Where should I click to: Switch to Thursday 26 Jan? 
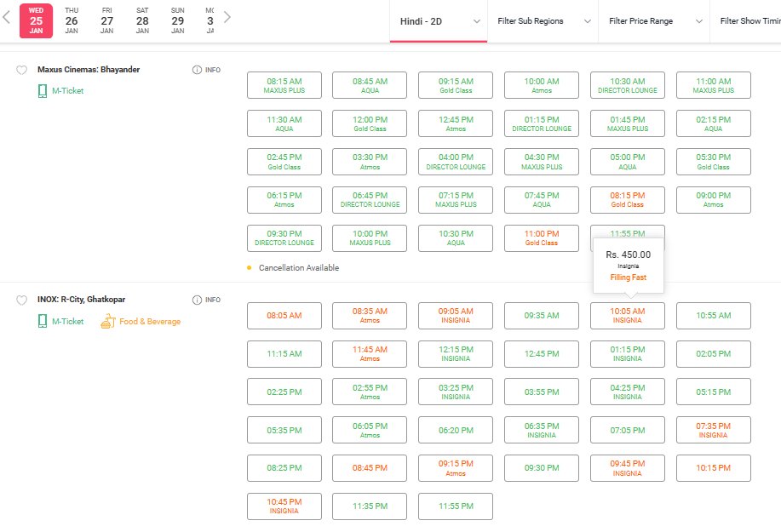[72, 20]
